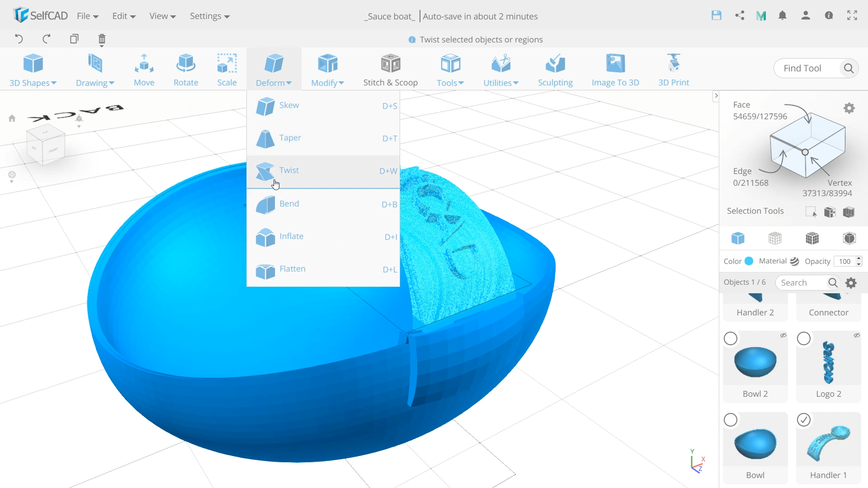Click the info icon in header
Viewport: 868px width, 488px height.
click(x=829, y=15)
